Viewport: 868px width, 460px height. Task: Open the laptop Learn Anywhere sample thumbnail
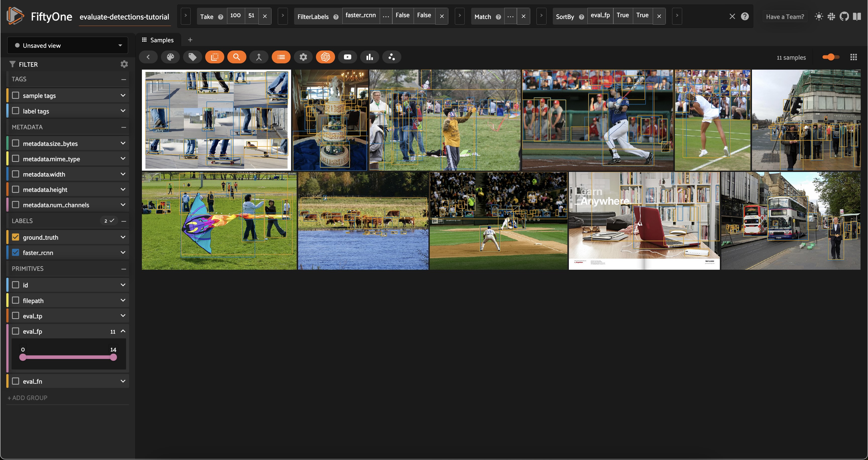(644, 221)
